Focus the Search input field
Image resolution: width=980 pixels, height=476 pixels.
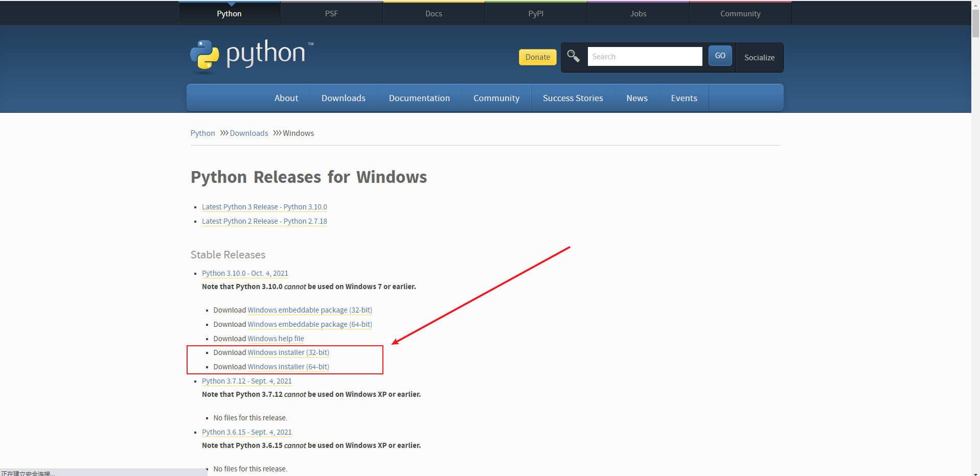coord(645,56)
